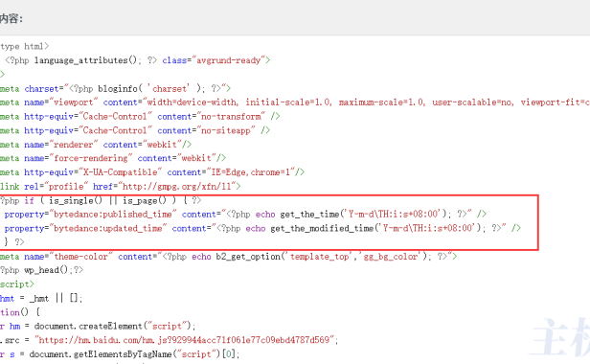Click the getElementsByTagName("script")[0] line
Screen dimensions: 590x364
(120, 354)
